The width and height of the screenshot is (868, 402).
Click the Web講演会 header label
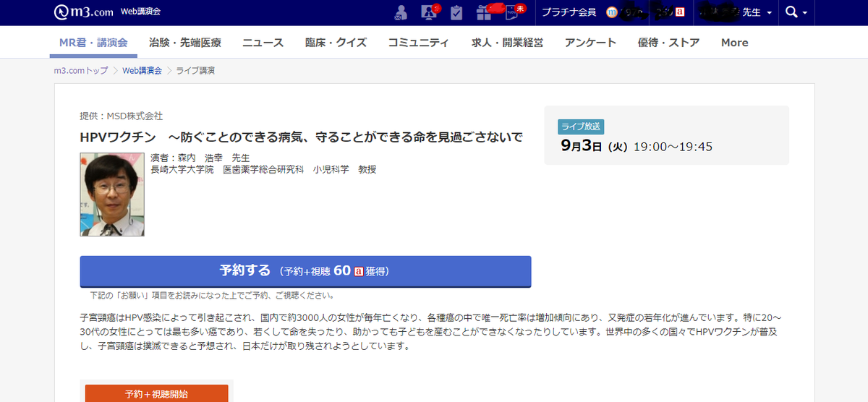[140, 12]
